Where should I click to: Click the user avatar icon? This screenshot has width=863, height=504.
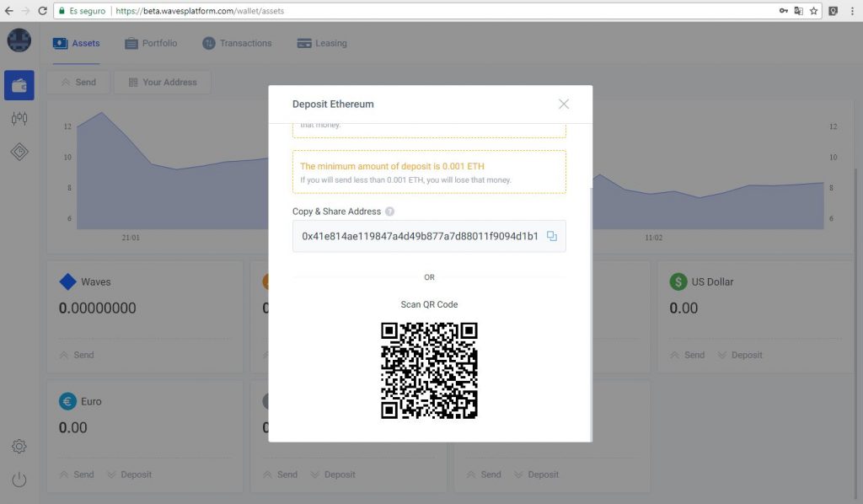pos(19,40)
